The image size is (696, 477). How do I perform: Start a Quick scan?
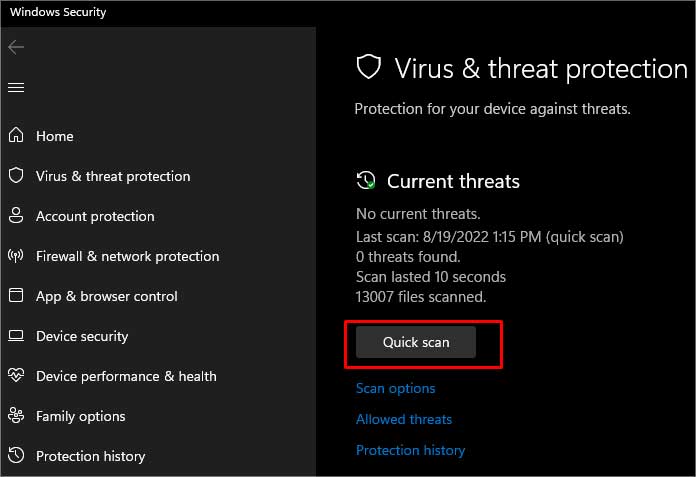coord(416,342)
